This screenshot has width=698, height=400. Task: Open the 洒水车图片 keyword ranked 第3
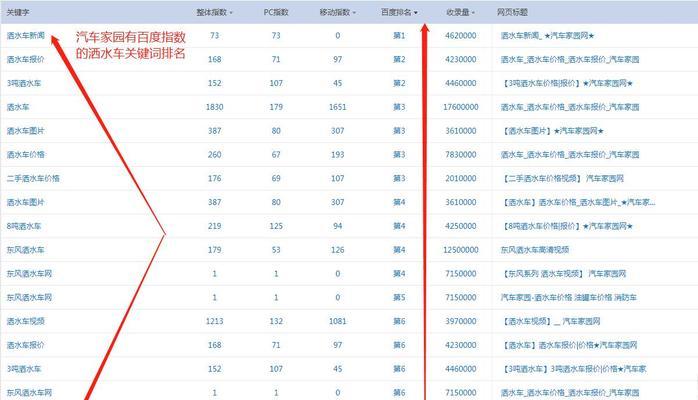(25, 131)
